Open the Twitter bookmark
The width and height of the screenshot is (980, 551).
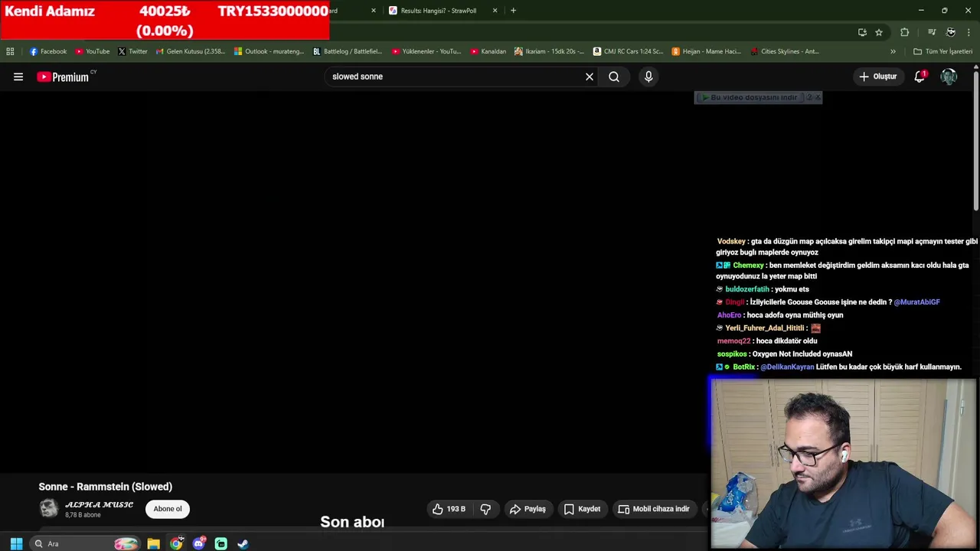(x=132, y=51)
